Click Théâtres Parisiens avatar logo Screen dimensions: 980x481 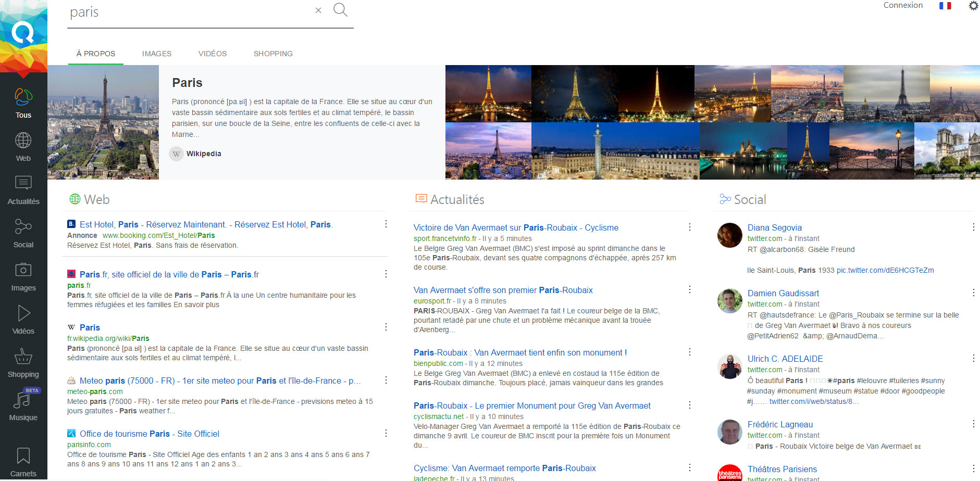(x=730, y=473)
